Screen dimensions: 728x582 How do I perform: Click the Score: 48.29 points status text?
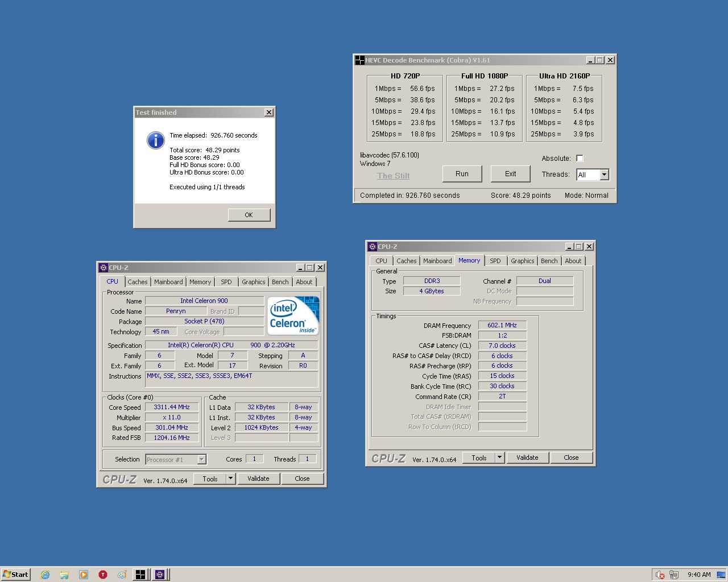point(521,196)
